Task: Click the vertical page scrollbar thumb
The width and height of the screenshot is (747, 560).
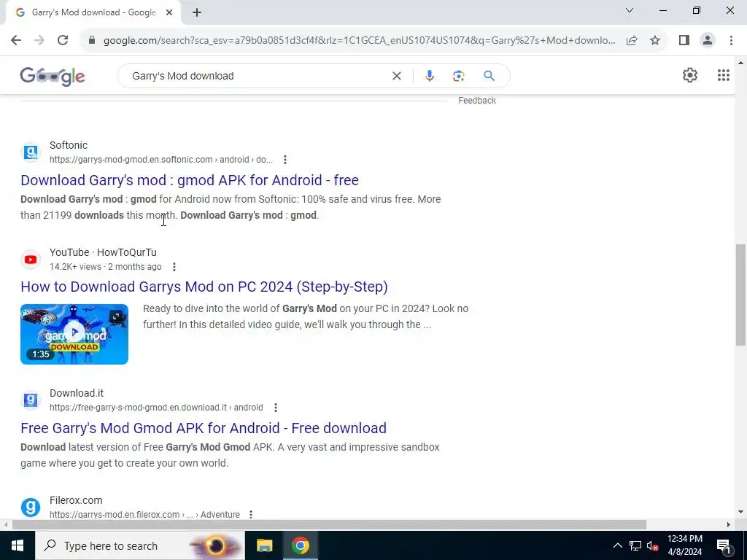Action: point(740,295)
